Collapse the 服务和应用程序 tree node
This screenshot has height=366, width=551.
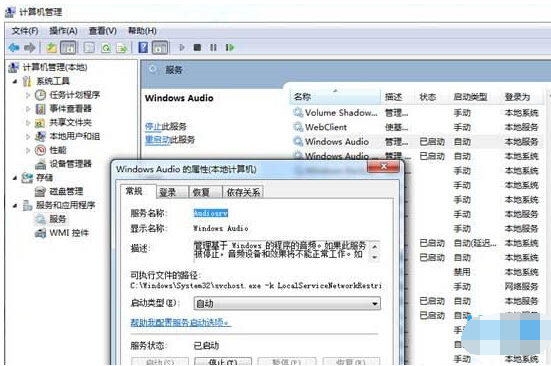click(x=14, y=205)
